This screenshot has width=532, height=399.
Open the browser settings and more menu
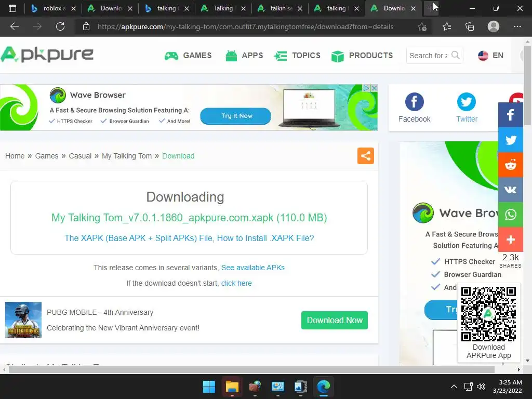coord(517,26)
